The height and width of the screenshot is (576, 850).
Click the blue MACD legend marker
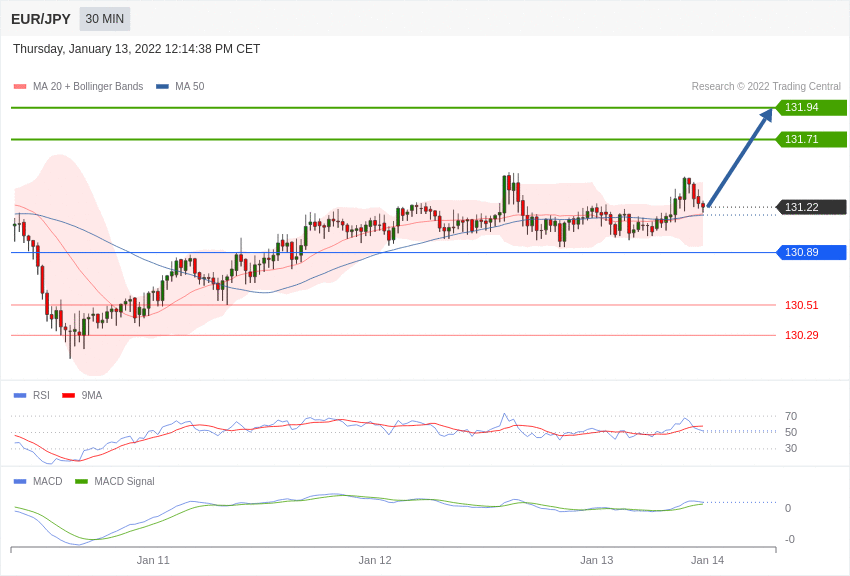20,481
